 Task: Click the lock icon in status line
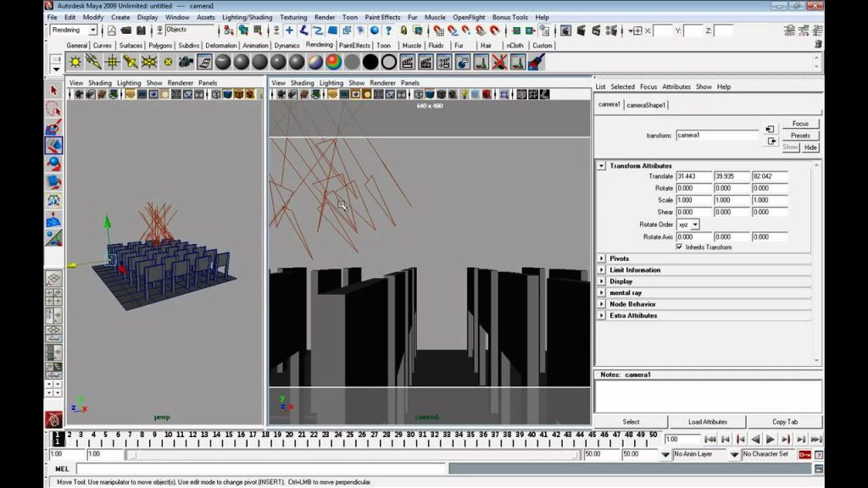pyautogui.click(x=403, y=30)
